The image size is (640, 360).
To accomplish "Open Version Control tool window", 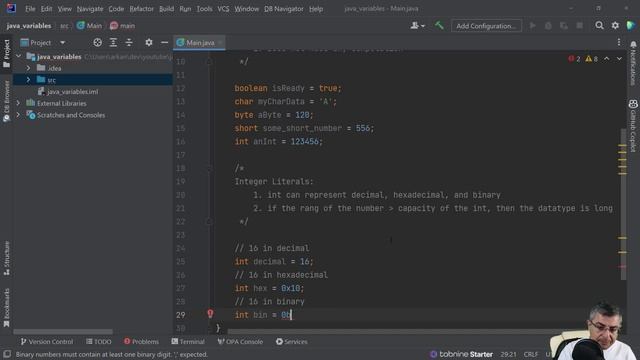I will [47, 342].
